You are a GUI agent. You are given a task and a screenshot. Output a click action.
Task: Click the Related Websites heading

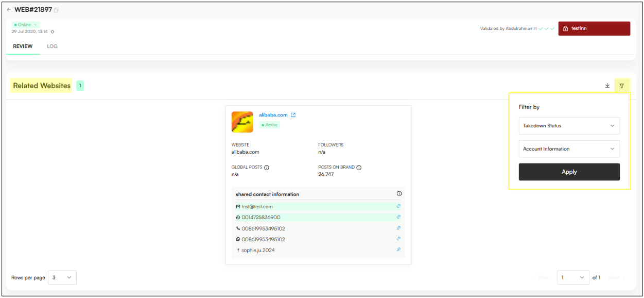[x=42, y=86]
